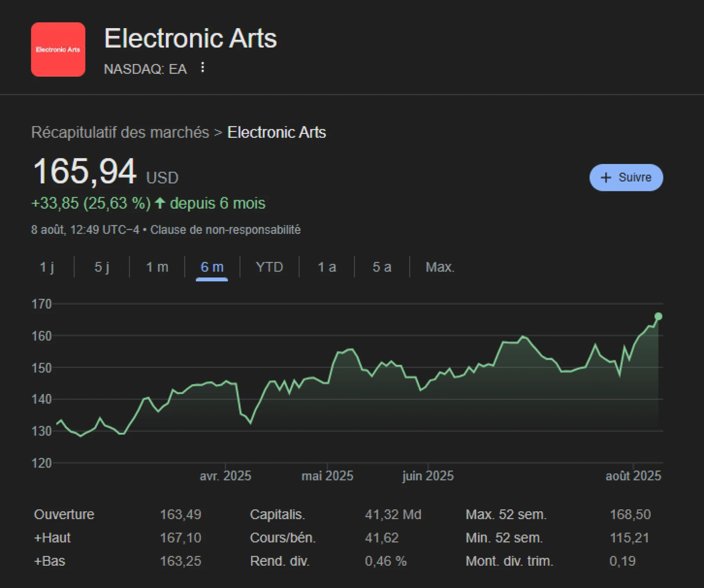Navigate to Récapitulatif des marchés breadcrumb
The image size is (704, 588).
pos(120,133)
